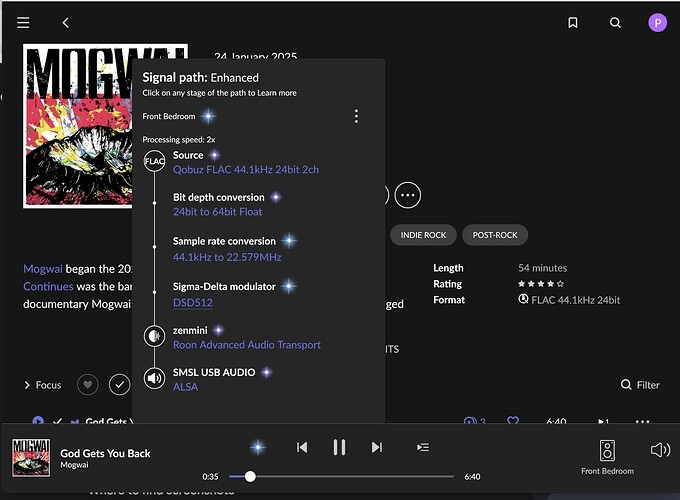
Task: Click the Bit depth conversion stage heading
Action: pos(219,197)
